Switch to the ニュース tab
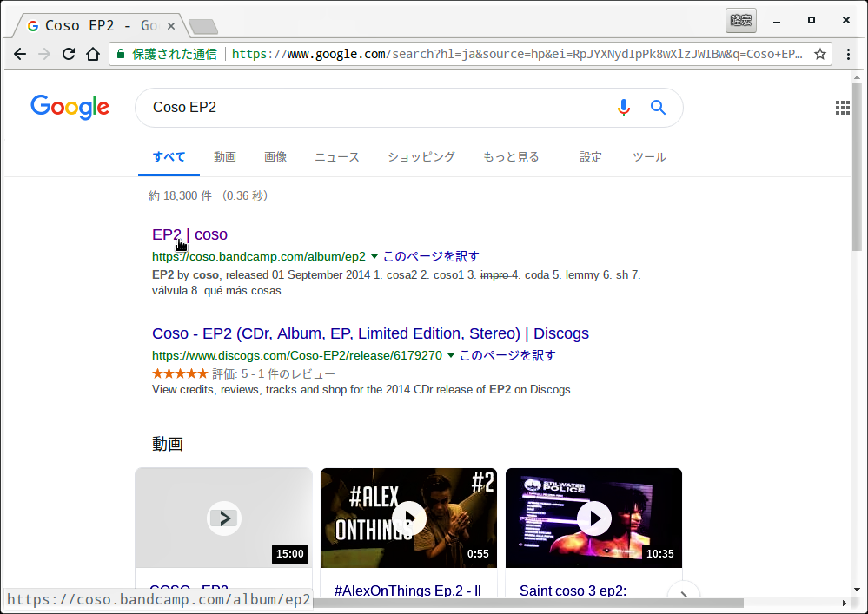 tap(336, 157)
